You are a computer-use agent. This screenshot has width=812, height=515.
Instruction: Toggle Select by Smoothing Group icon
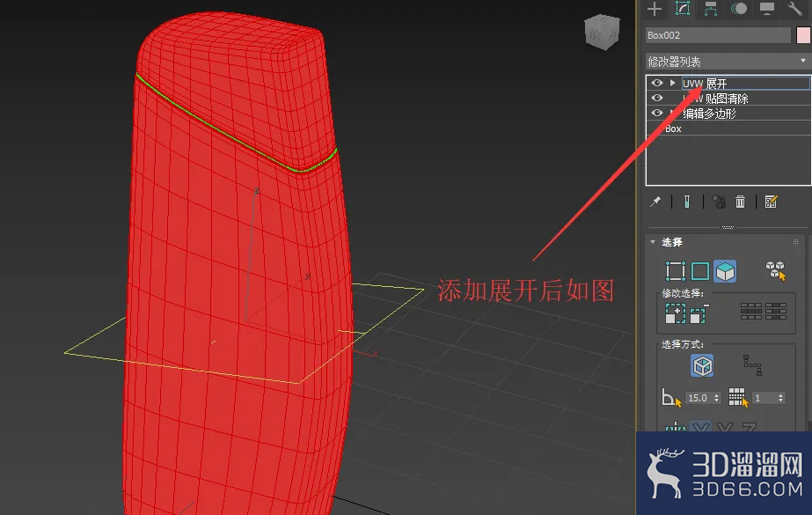(738, 397)
